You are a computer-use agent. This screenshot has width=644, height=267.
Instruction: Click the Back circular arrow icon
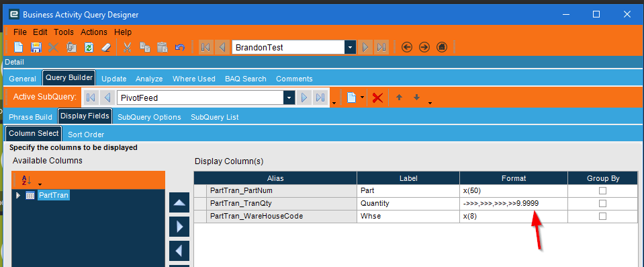point(406,47)
